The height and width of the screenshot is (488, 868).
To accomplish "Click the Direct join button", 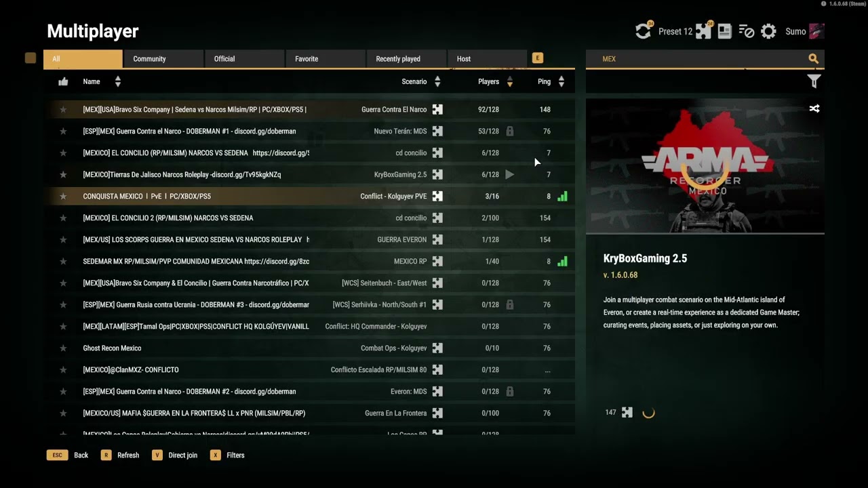I will pos(175,455).
